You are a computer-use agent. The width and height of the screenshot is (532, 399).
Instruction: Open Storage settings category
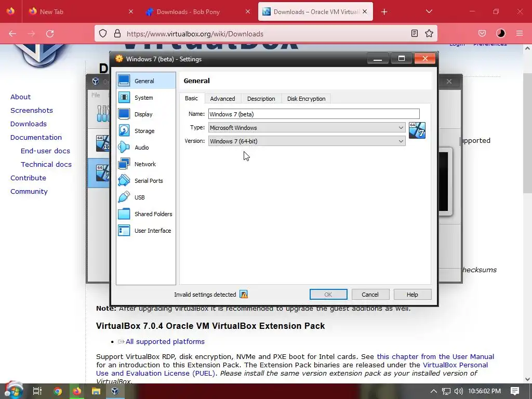point(146,131)
